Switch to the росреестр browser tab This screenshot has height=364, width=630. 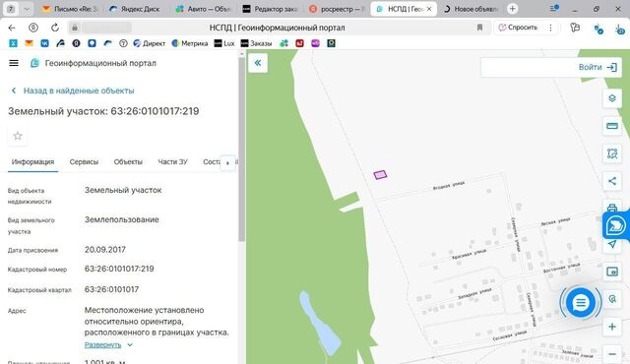point(337,9)
